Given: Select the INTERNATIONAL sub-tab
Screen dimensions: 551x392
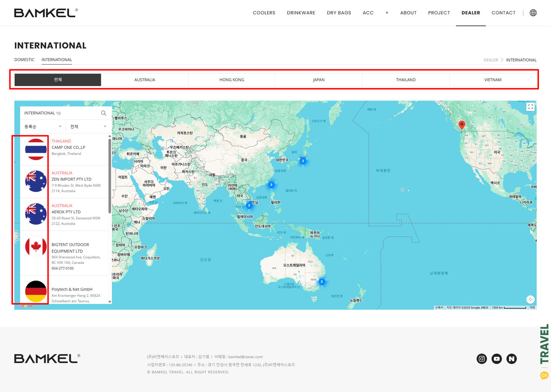Looking at the screenshot, I should tap(57, 60).
